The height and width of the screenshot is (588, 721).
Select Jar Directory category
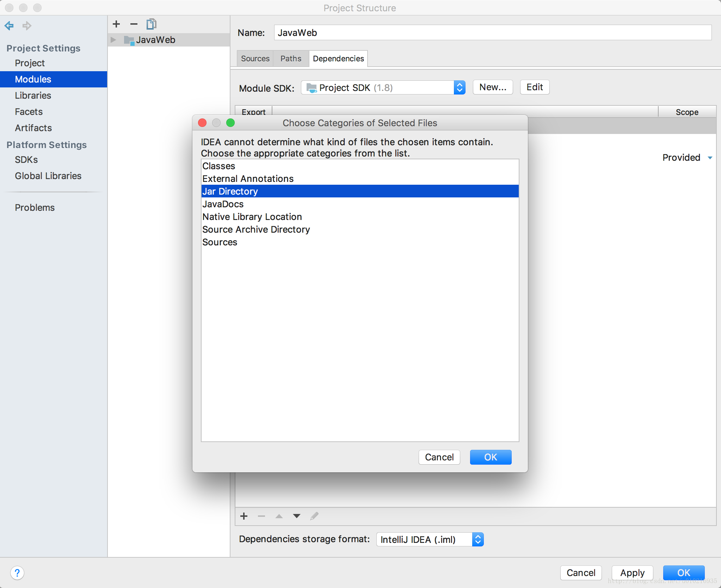click(x=360, y=191)
